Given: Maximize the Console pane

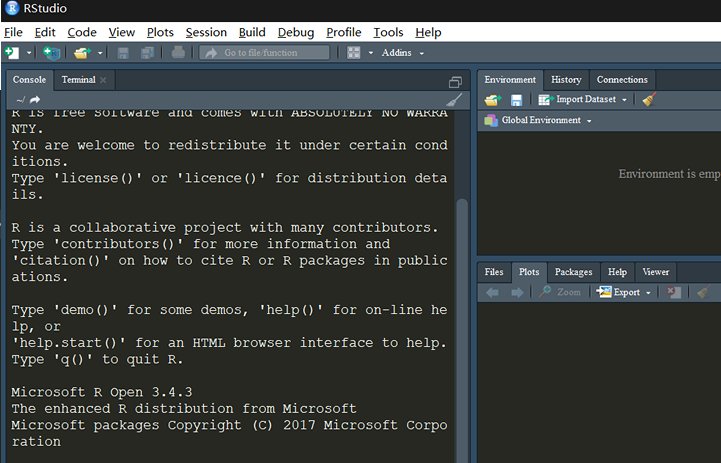Looking at the screenshot, I should (x=455, y=81).
